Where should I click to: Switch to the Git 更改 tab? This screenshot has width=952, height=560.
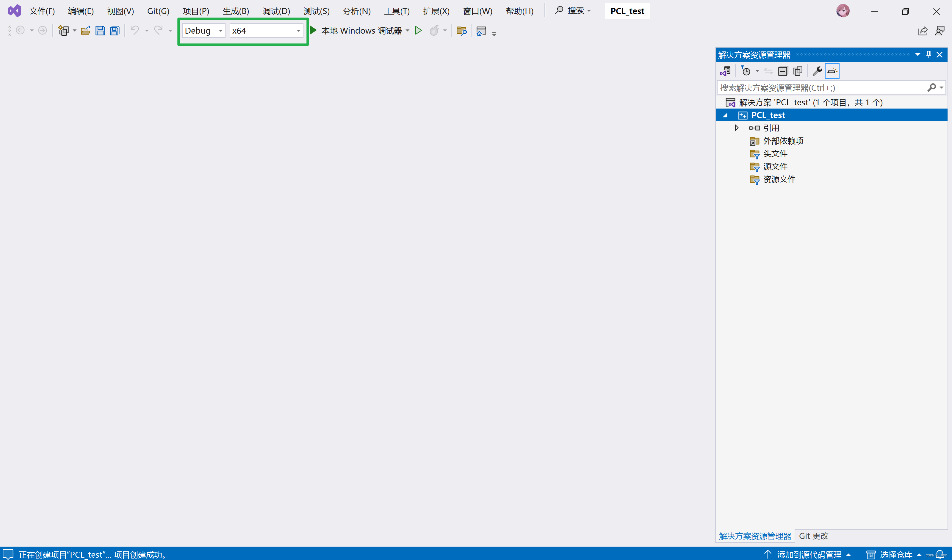pos(813,536)
